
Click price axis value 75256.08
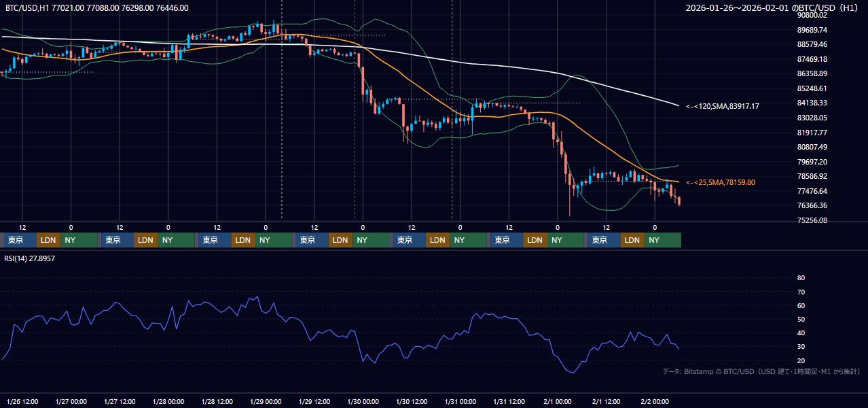coord(812,220)
